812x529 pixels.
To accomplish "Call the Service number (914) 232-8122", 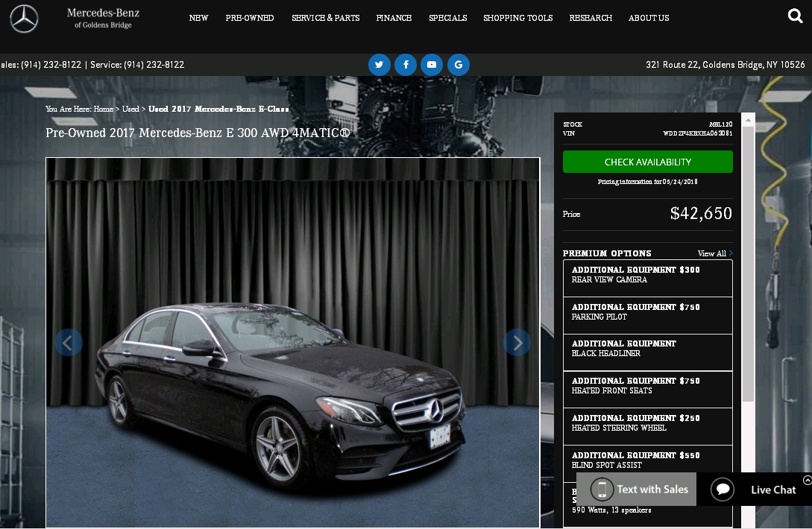I will tap(137, 65).
